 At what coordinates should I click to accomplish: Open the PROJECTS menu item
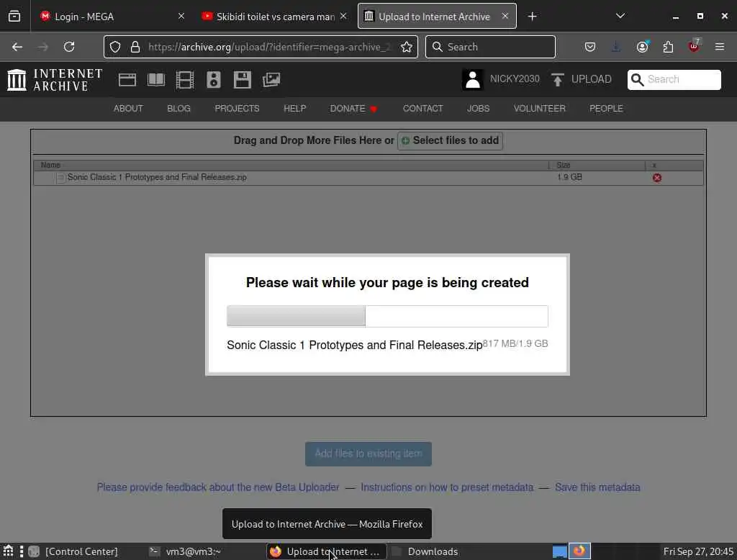237,109
